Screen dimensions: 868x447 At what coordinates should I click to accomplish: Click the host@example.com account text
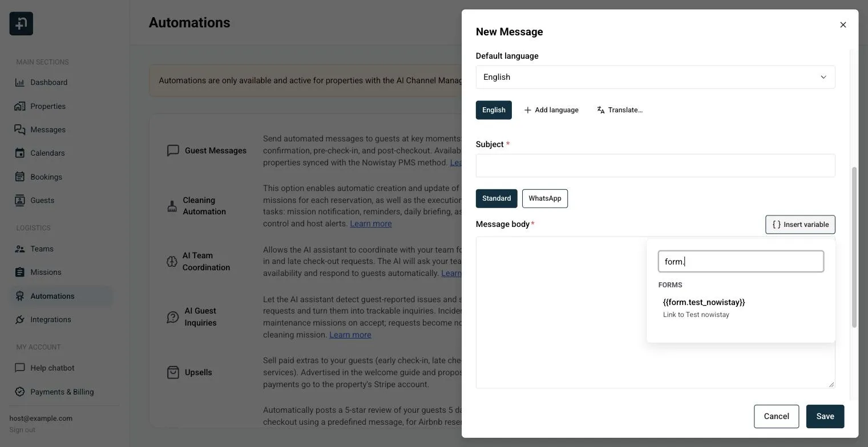(x=41, y=418)
